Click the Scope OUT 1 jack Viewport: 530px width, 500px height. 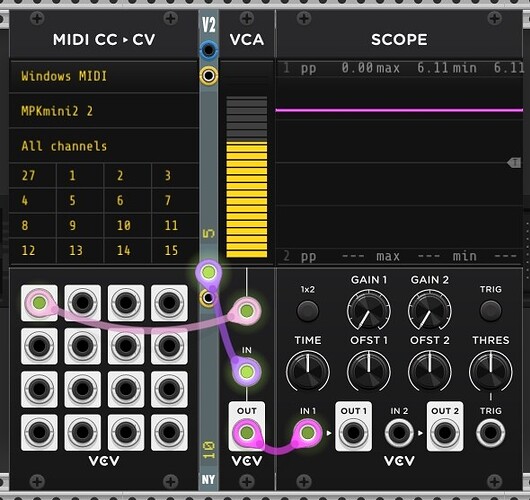pos(354,432)
